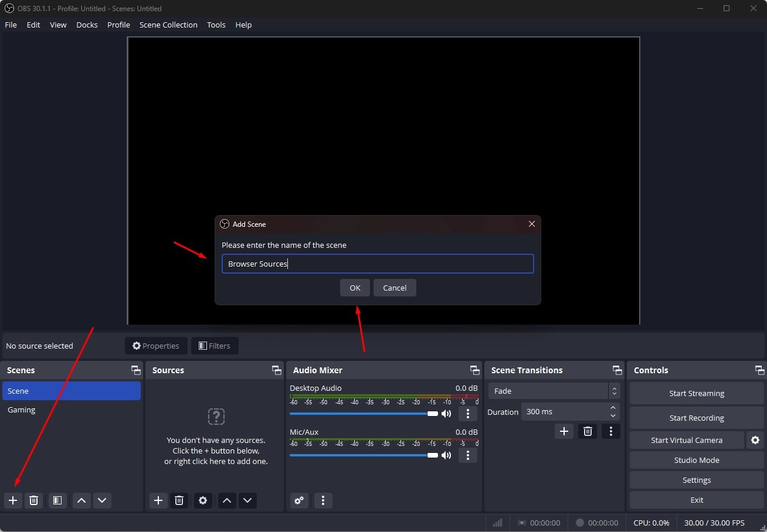Adjust Desktop Audio volume slider
The width and height of the screenshot is (767, 532).
tap(364, 414)
